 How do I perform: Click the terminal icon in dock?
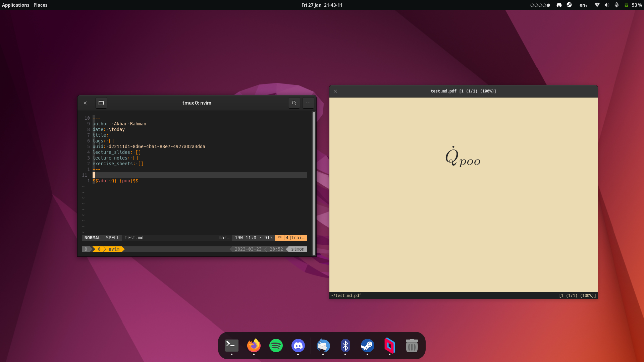coord(231,346)
